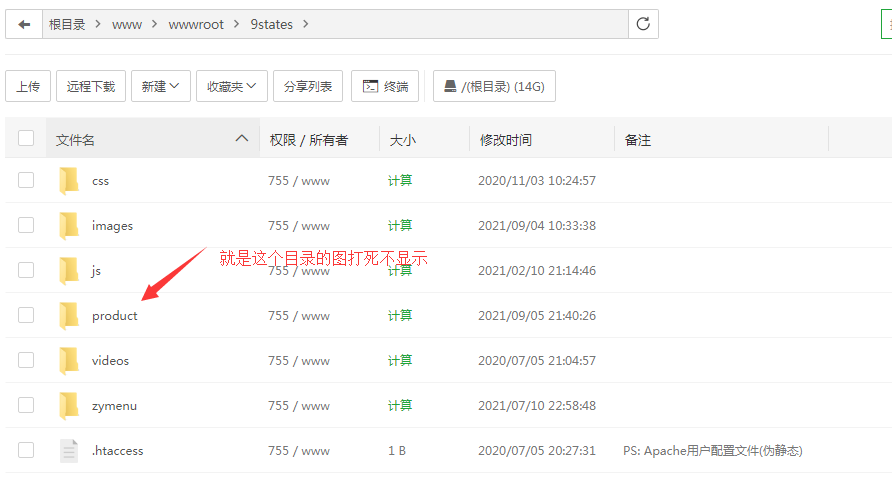Click the back arrow in path bar

point(24,24)
